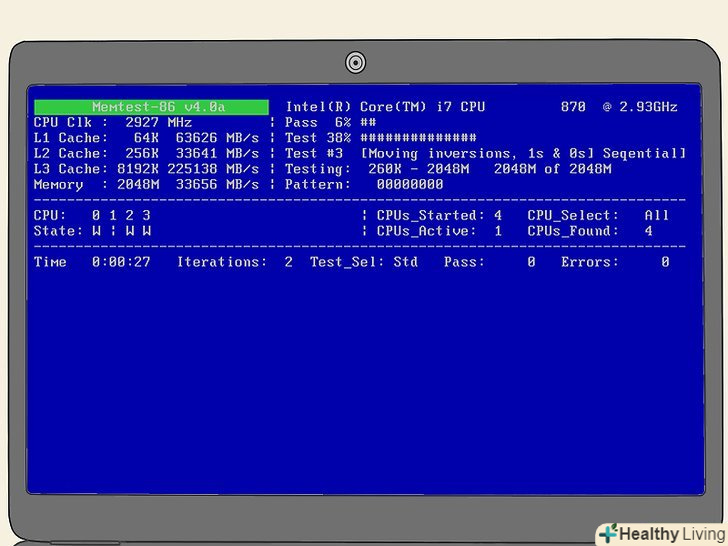Click the 'CPU: 0 1 2 3' row
Image resolution: width=728 pixels, height=546 pixels.
[x=92, y=215]
